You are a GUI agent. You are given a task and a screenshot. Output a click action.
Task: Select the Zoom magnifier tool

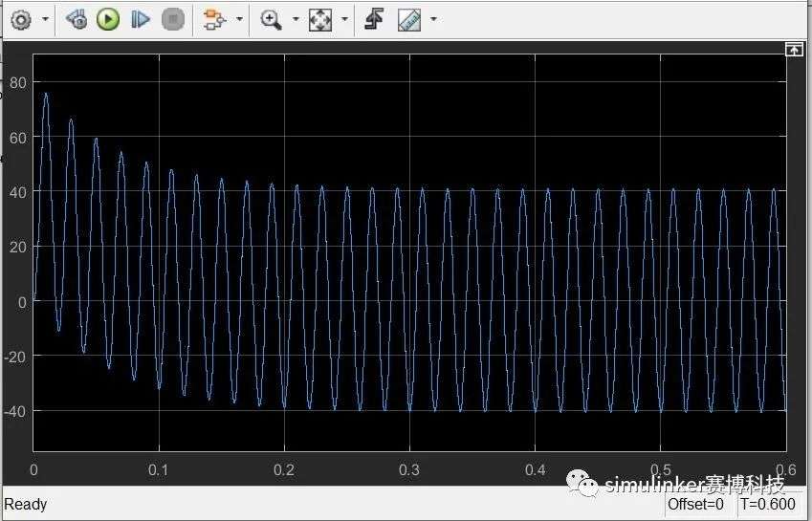click(271, 20)
